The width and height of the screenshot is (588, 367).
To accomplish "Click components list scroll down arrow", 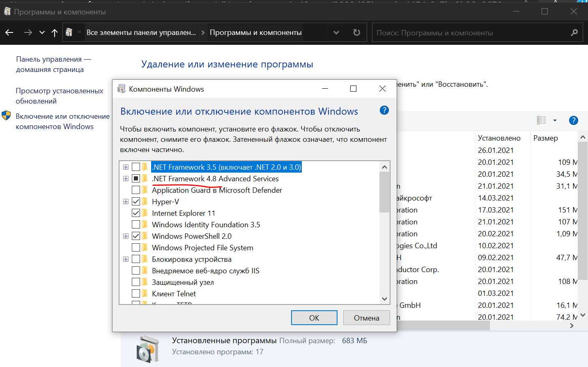I will 384,299.
